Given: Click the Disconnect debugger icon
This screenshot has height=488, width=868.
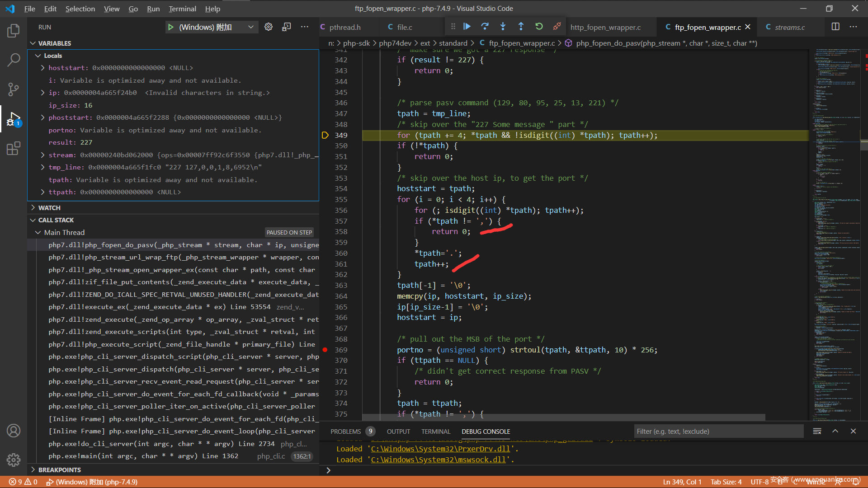Looking at the screenshot, I should pos(557,27).
